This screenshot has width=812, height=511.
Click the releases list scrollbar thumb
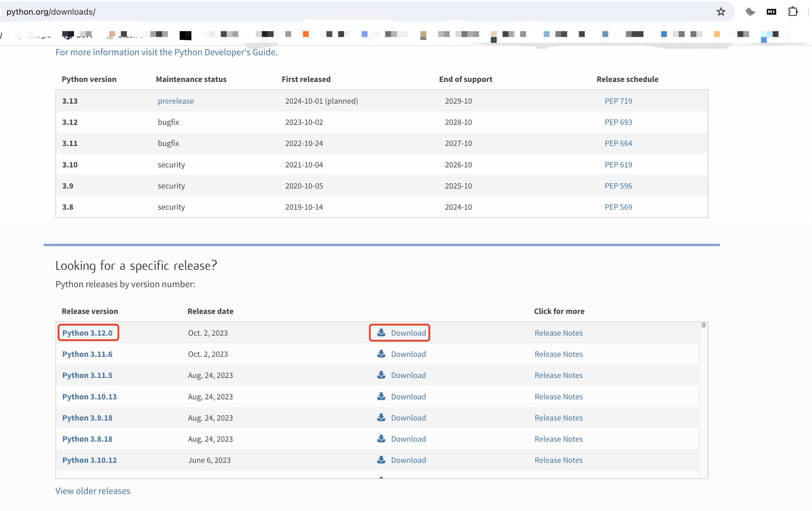[x=703, y=325]
